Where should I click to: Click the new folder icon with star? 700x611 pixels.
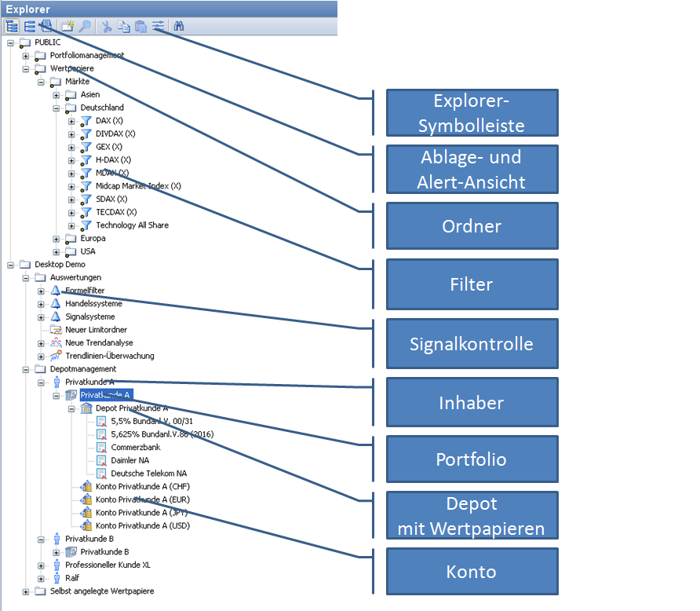[67, 26]
